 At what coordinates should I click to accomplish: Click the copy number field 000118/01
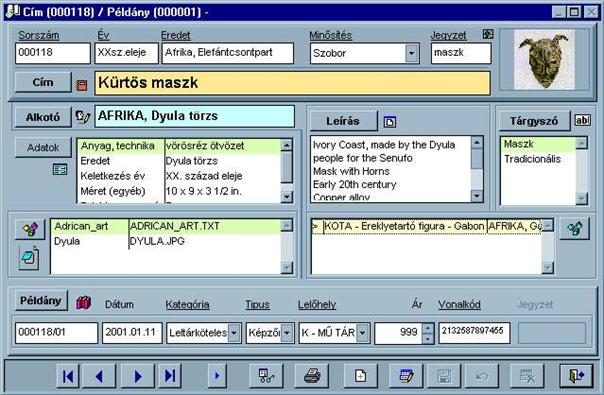[x=57, y=333]
